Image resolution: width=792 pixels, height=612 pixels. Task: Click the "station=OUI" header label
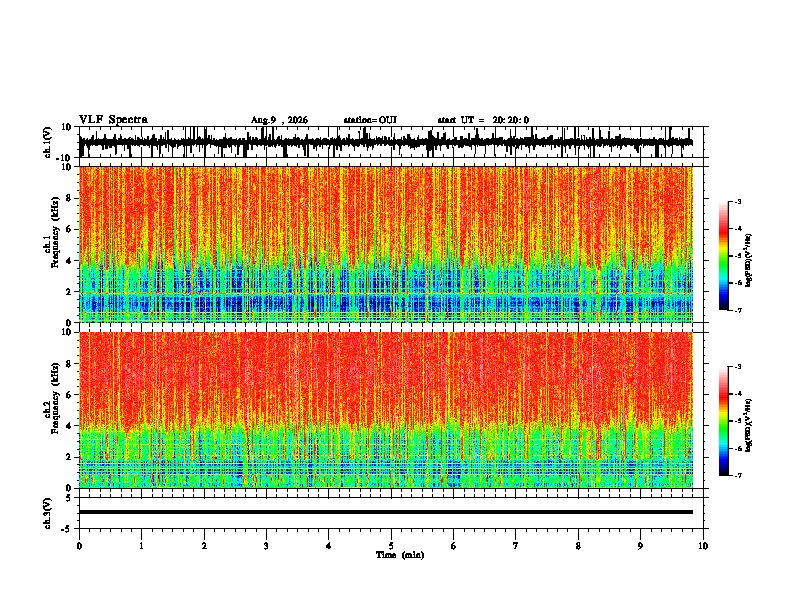click(370, 120)
